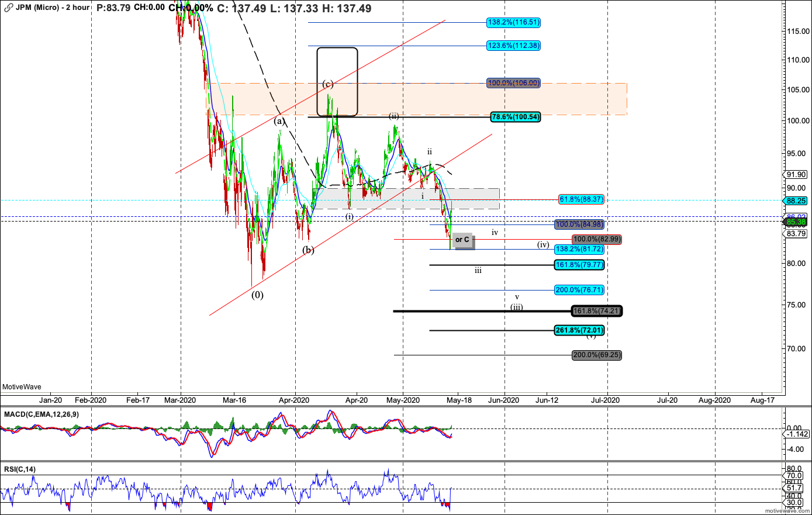Screen dimensions: 812x515
Task: Click the chain link icon beside JPM
Action: click(x=9, y=8)
